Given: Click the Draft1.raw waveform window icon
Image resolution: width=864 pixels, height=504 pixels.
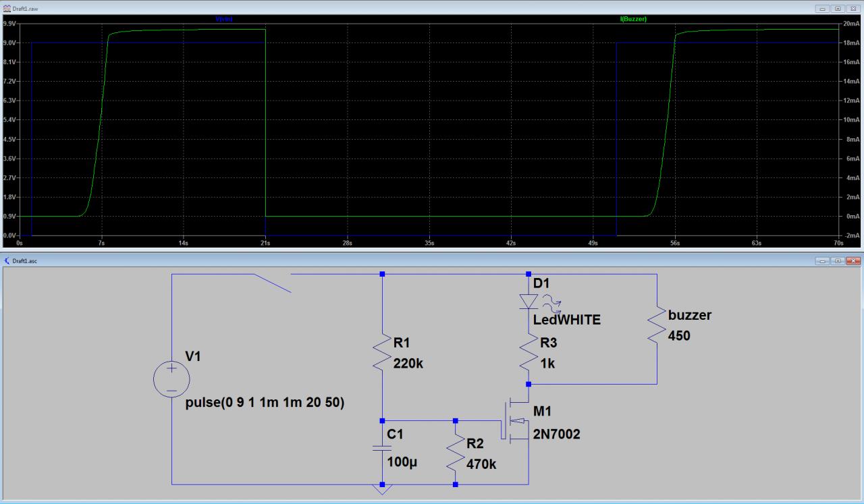Looking at the screenshot, I should tap(7, 7).
